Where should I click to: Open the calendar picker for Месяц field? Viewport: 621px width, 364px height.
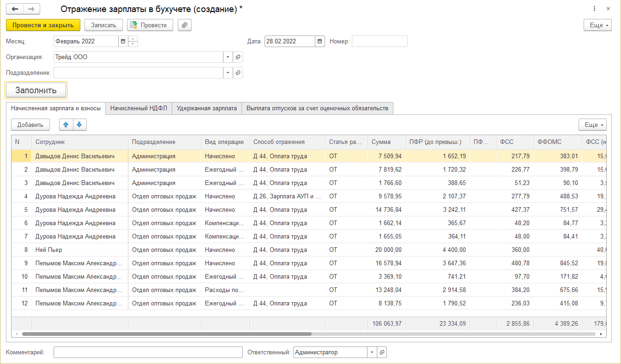(x=123, y=41)
